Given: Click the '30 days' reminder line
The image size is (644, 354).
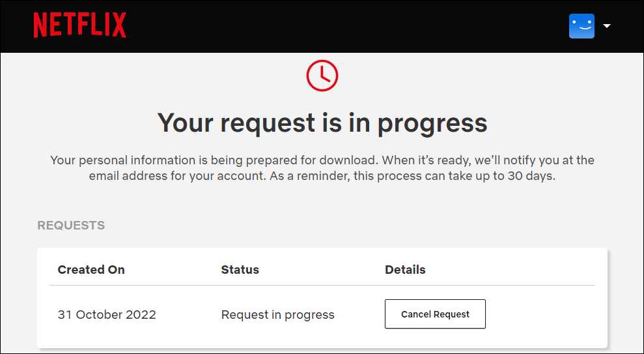Looking at the screenshot, I should (322, 177).
